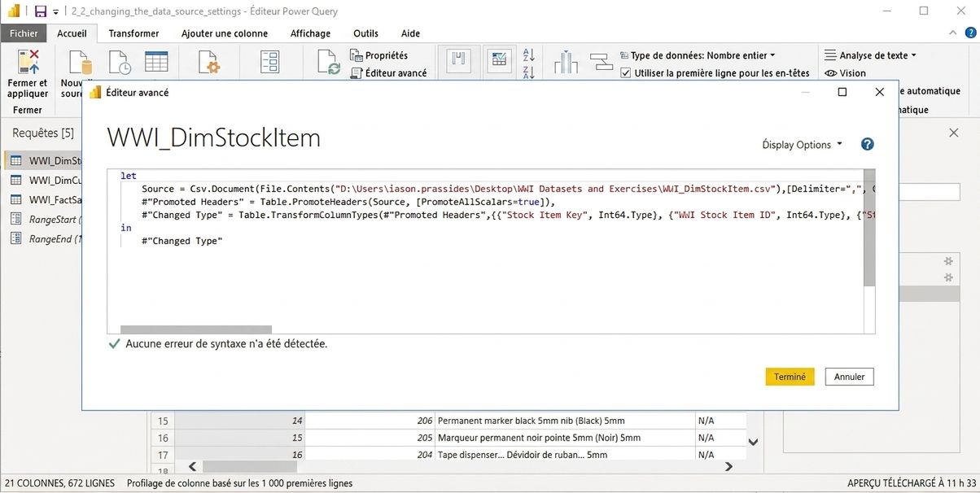The height and width of the screenshot is (493, 980).
Task: Click the Terminé button
Action: pyautogui.click(x=790, y=377)
